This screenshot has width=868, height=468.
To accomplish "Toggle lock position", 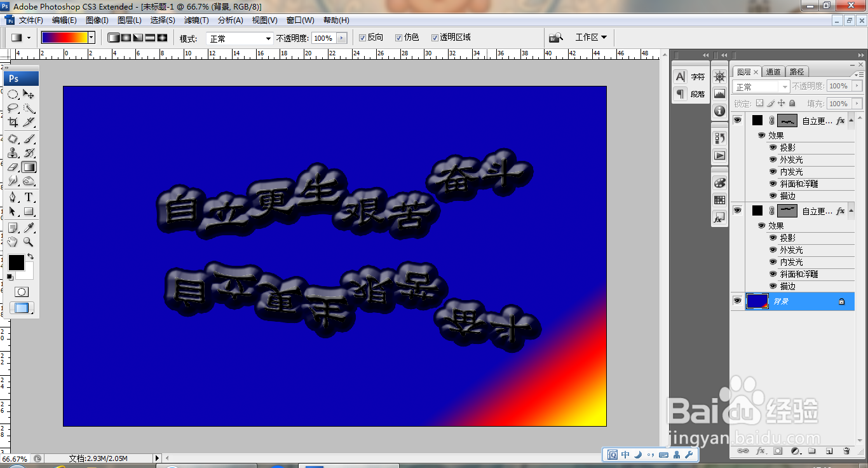I will [x=781, y=103].
